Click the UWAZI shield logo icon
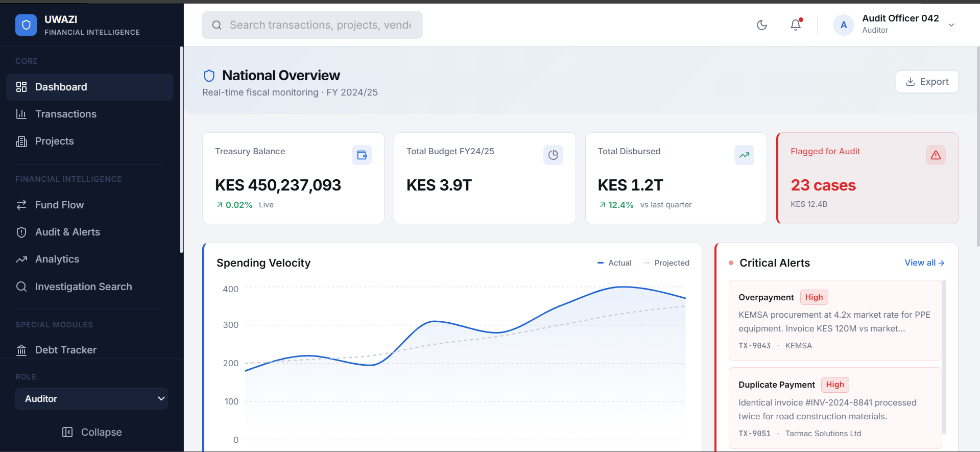This screenshot has width=980, height=452. [26, 25]
